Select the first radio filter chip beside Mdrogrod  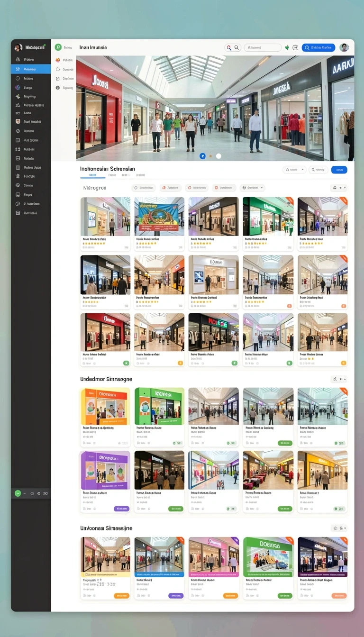(144, 188)
